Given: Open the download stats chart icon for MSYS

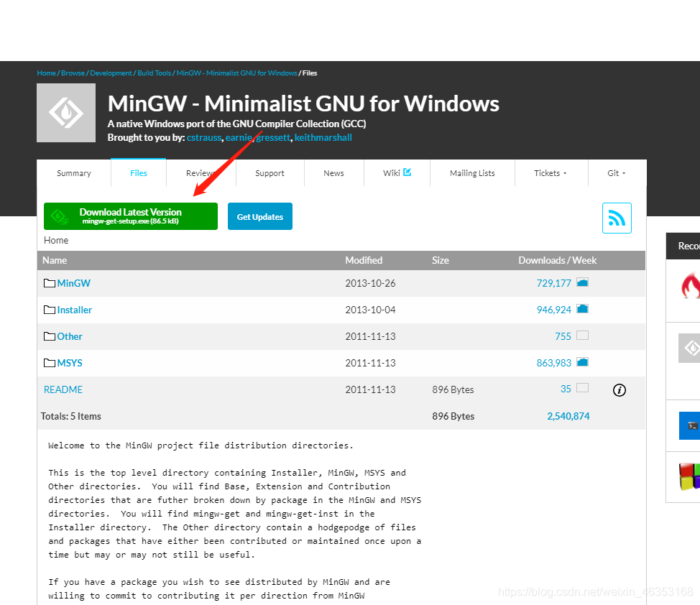Looking at the screenshot, I should (x=582, y=361).
